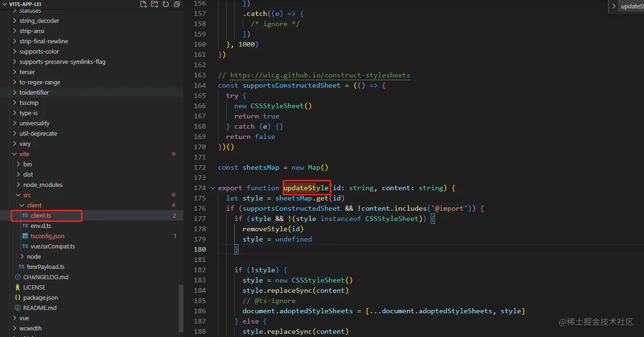
Task: Click the updateStyle function name
Action: point(306,188)
